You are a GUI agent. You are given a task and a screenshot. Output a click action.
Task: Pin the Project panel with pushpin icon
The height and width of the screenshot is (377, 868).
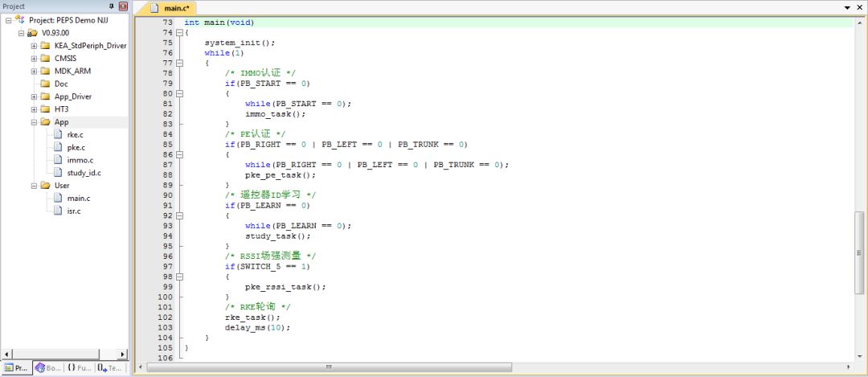[111, 6]
